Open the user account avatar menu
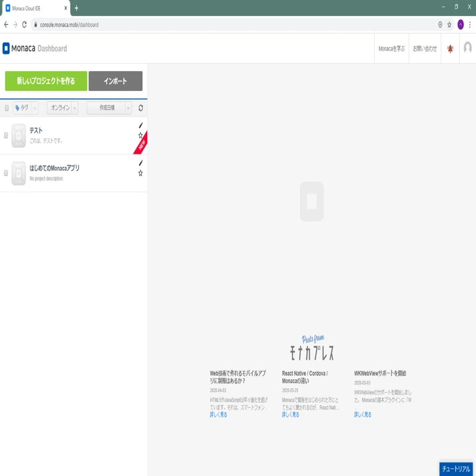 (x=468, y=48)
